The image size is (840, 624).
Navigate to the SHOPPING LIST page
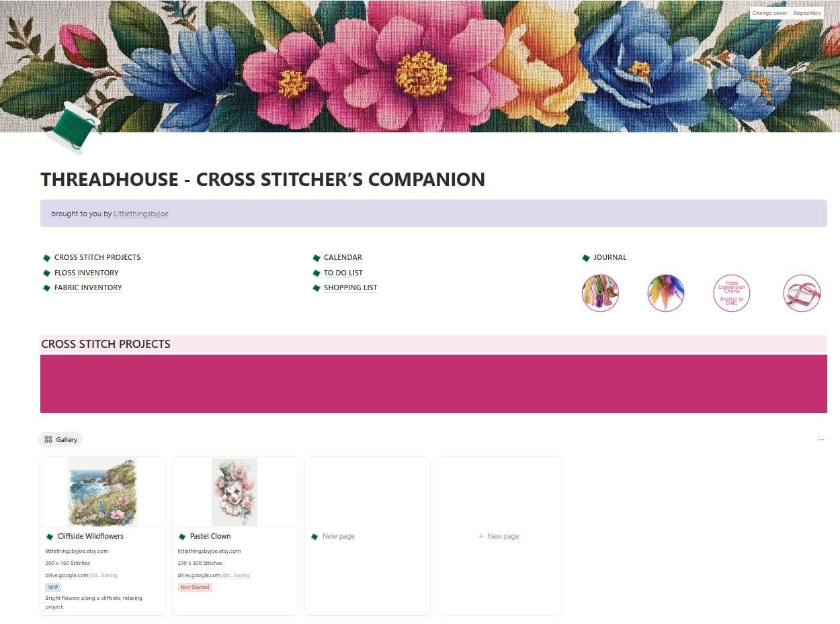click(x=350, y=287)
